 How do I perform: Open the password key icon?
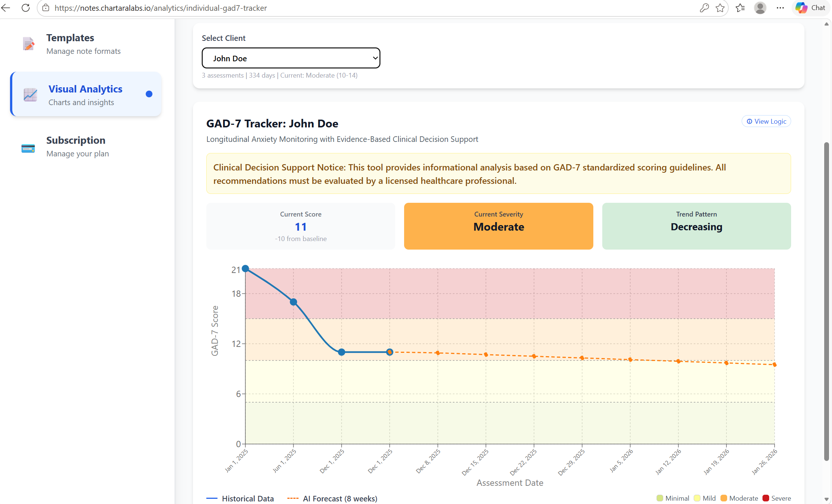[704, 8]
